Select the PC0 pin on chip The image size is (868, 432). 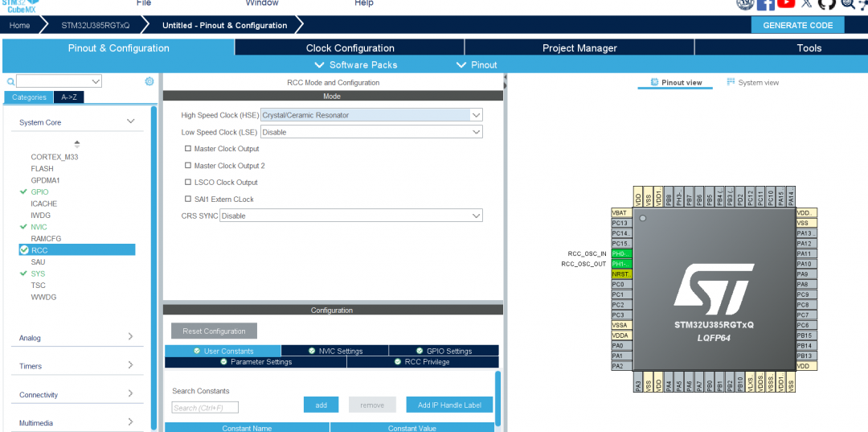[x=621, y=284]
